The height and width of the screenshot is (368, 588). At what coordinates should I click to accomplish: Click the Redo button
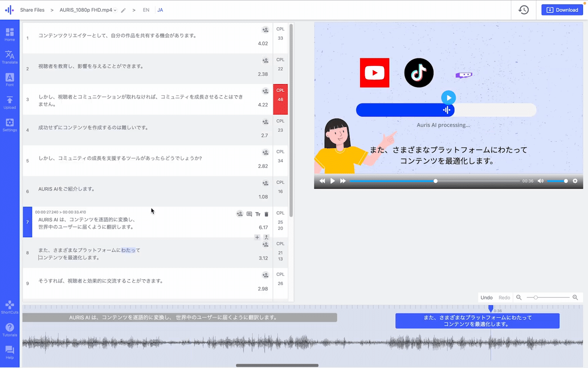pos(504,297)
